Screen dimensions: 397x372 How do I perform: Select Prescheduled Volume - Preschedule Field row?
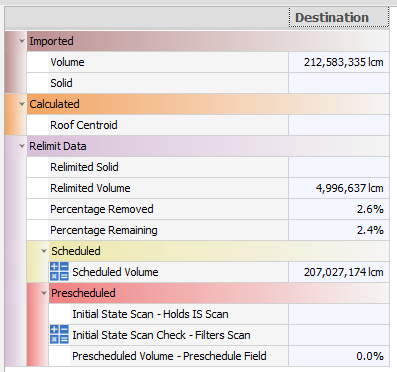169,356
